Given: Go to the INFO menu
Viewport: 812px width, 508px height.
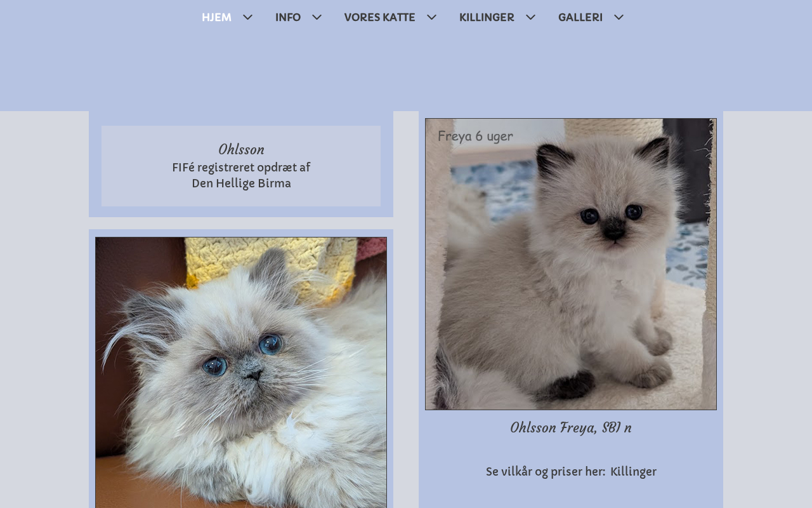Looking at the screenshot, I should coord(288,17).
